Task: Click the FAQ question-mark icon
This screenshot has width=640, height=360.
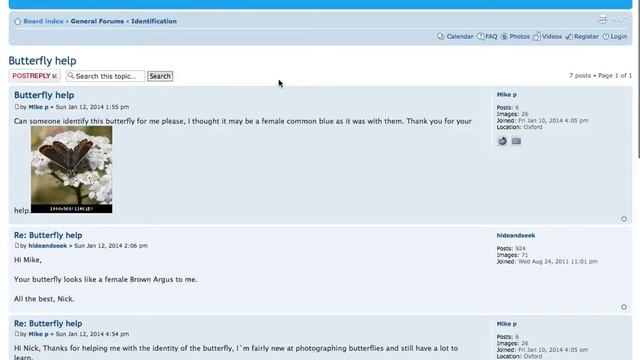Action: 480,37
